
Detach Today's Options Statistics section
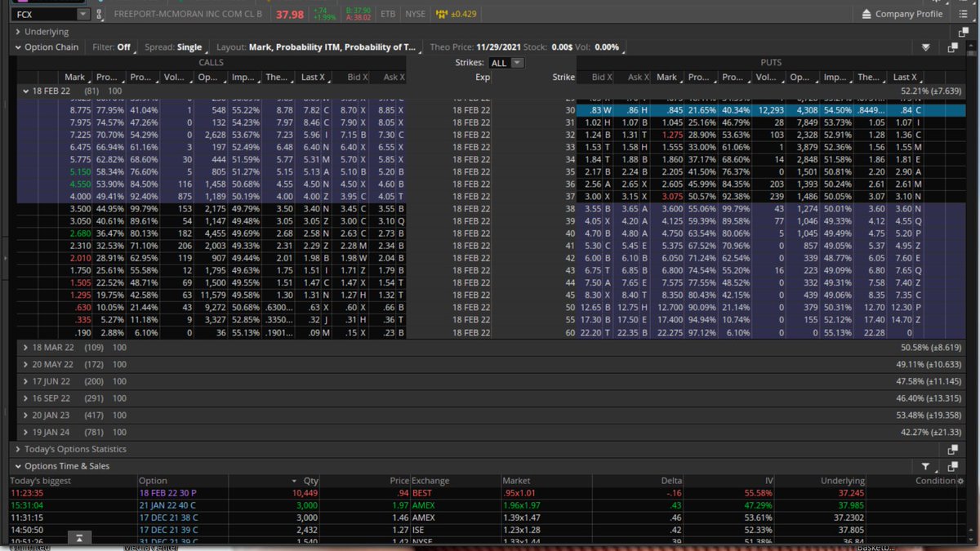point(952,450)
